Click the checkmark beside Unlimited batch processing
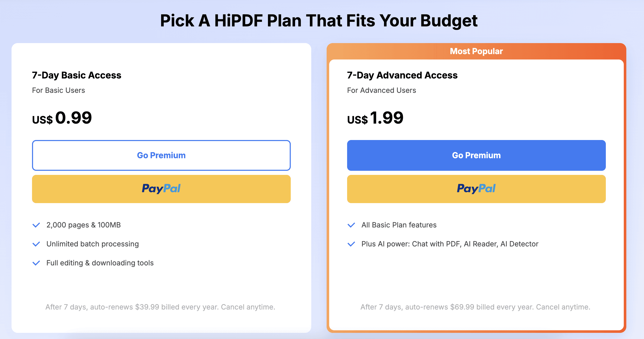The width and height of the screenshot is (644, 339). [x=36, y=244]
